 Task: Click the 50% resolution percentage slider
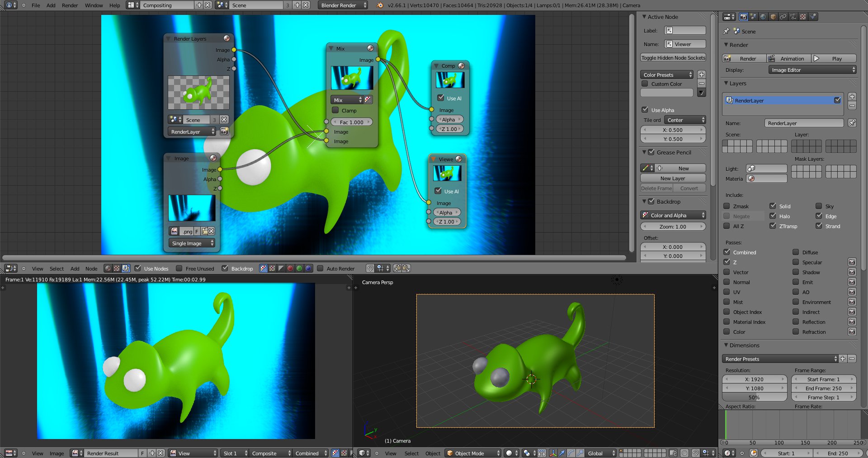755,397
